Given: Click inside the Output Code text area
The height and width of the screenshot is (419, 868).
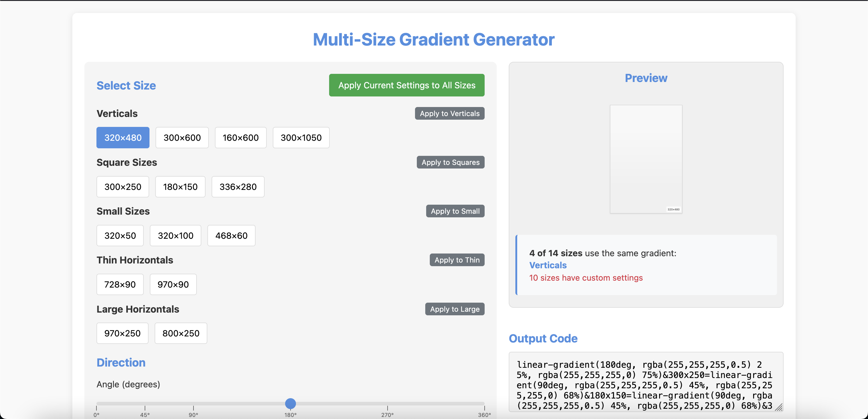Looking at the screenshot, I should coord(646,382).
